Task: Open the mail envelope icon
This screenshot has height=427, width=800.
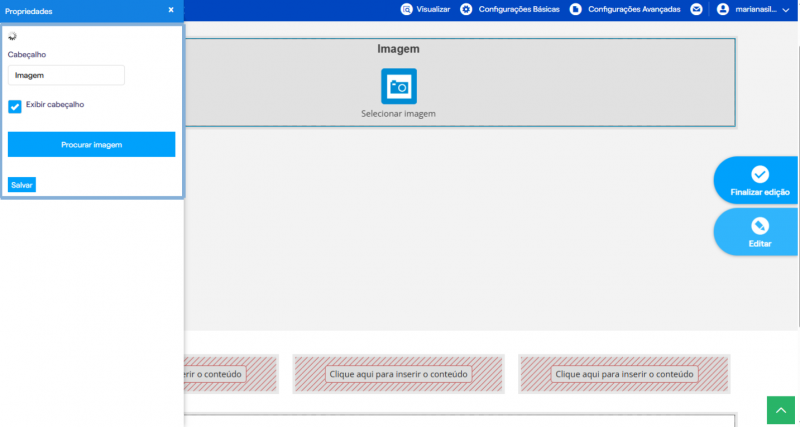Action: [696, 9]
